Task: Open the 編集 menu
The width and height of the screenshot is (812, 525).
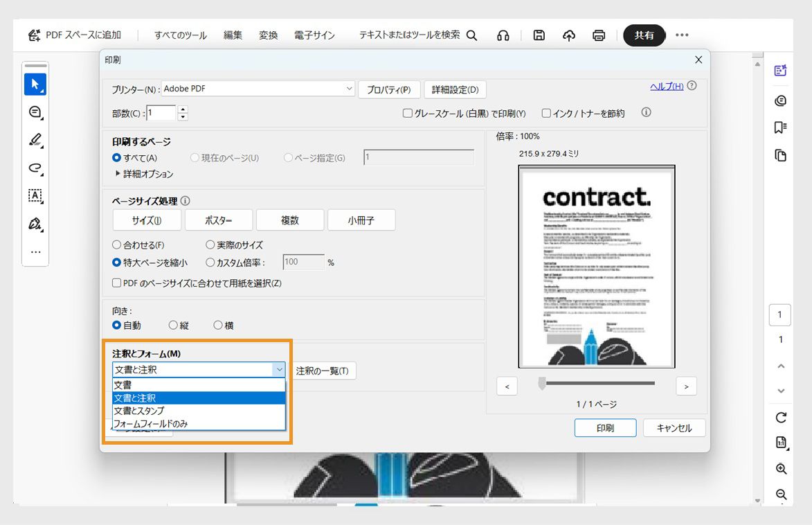Action: coord(233,35)
